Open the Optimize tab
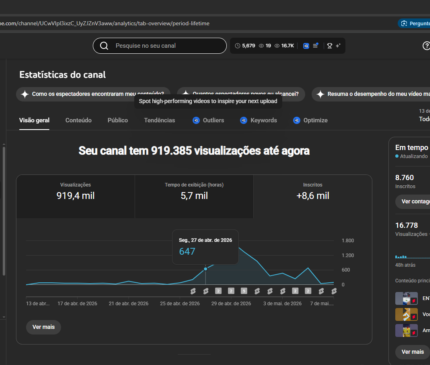Screen dimensions: 430x365 310,120
